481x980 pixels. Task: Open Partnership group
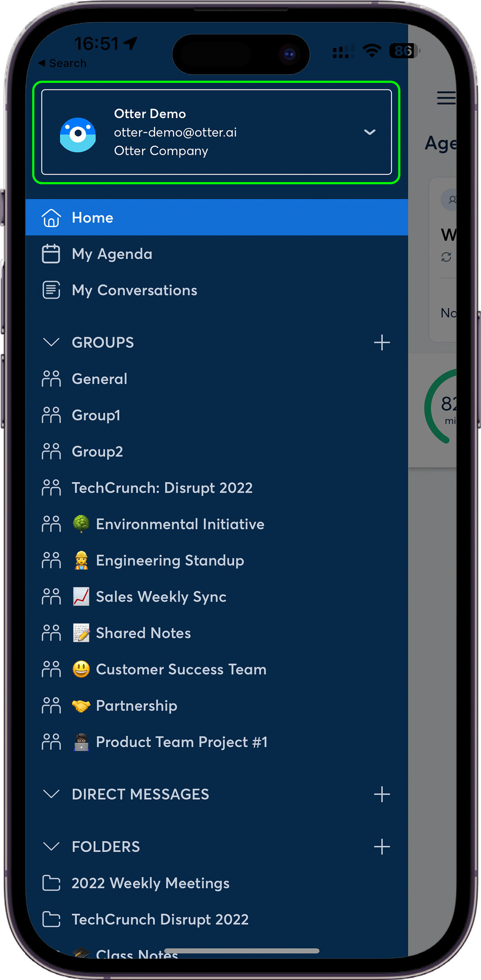tap(217, 705)
